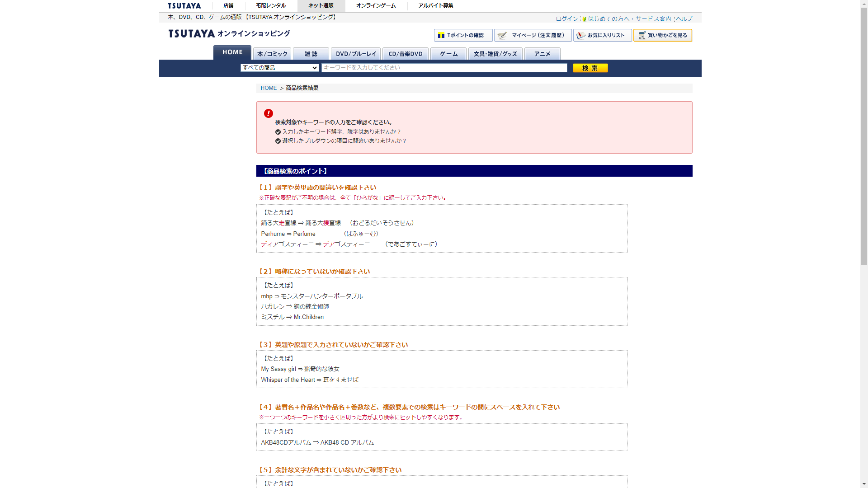Image resolution: width=868 pixels, height=488 pixels.
Task: Click the TSUTAYA online shopping logo
Action: 229,33
